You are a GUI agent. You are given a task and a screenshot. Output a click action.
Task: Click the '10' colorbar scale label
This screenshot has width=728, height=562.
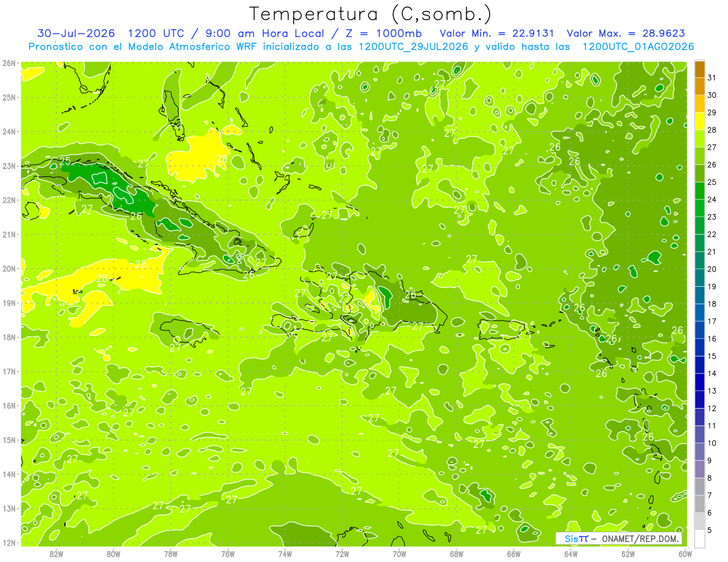712,443
